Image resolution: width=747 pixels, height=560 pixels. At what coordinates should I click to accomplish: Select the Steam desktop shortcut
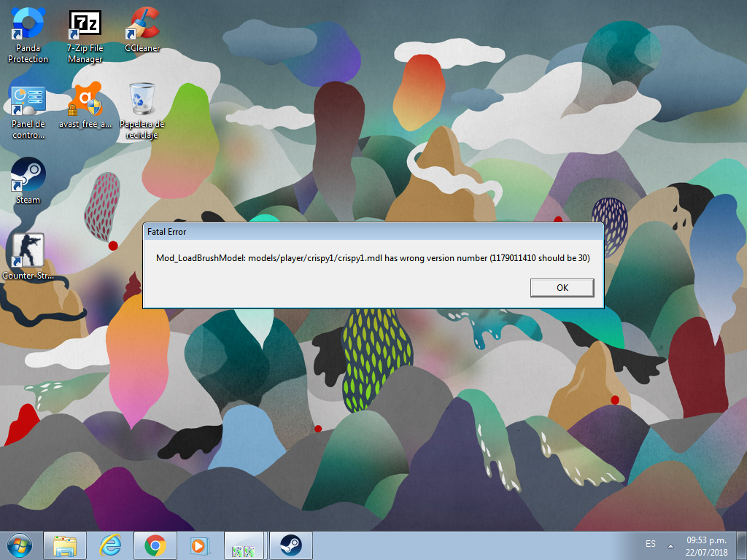pos(28,181)
